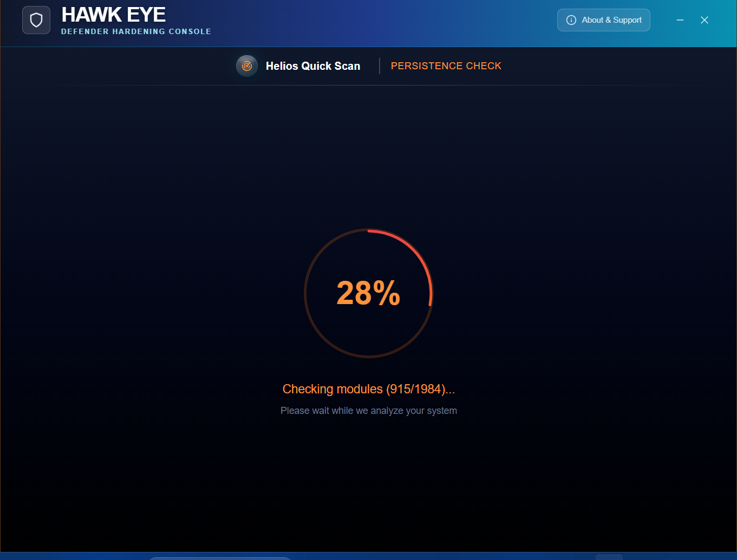Click the 28% scan progress value
This screenshot has height=560, width=737.
368,293
